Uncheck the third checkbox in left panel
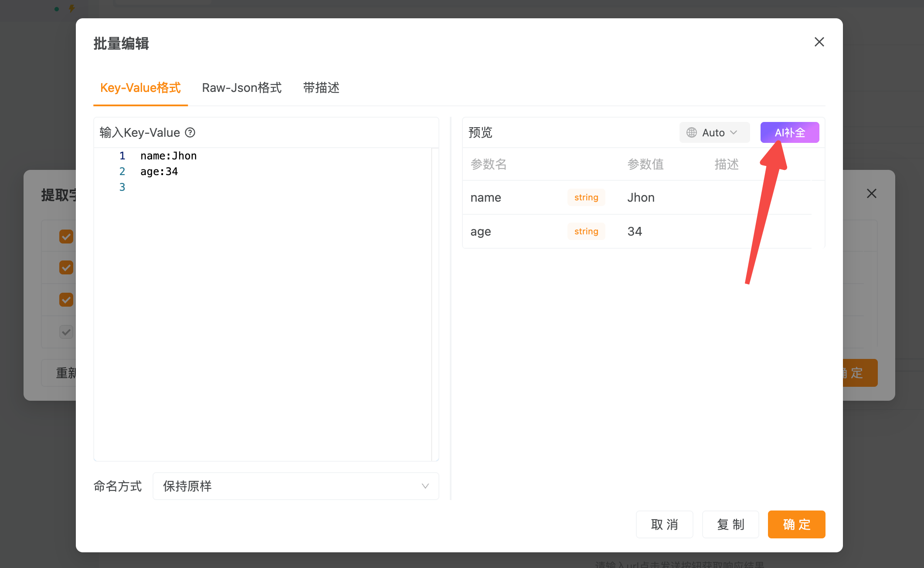 coord(66,300)
